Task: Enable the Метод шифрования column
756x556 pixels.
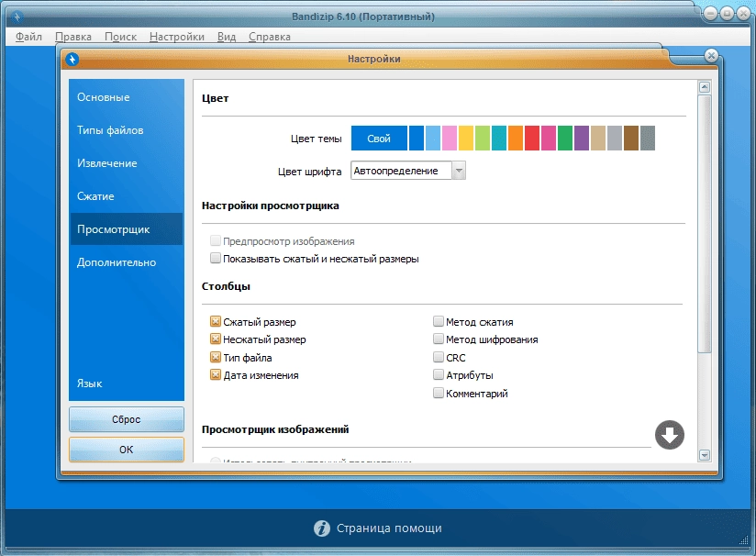Action: tap(439, 339)
